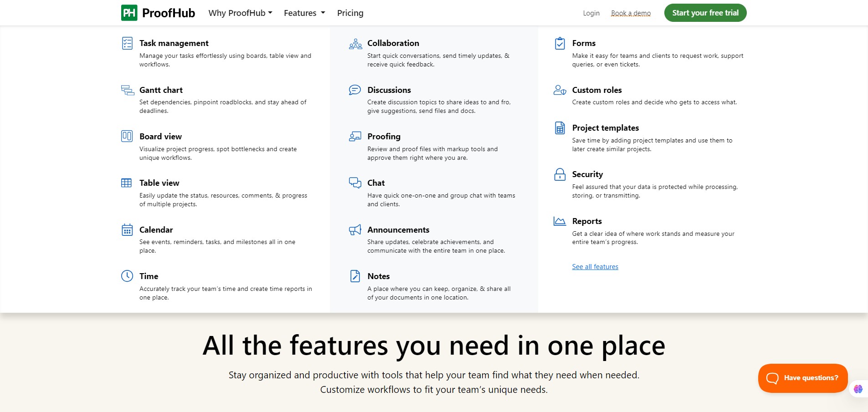Click 'Share updates, celebrate achievements' description
Viewport: 868px width, 412px height.
[x=436, y=246]
